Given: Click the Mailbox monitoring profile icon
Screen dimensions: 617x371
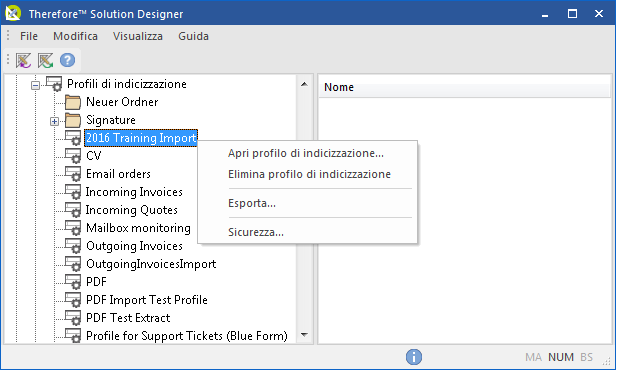Looking at the screenshot, I should (73, 228).
